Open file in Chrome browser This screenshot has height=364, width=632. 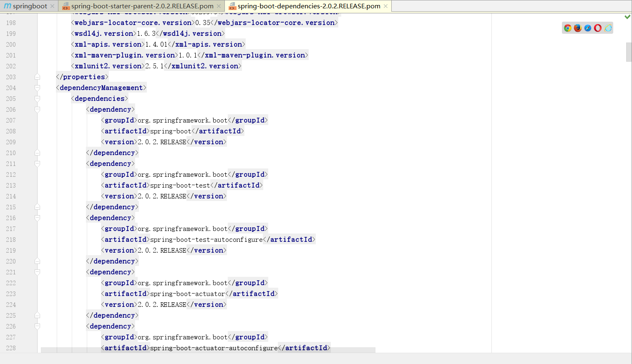(x=568, y=28)
